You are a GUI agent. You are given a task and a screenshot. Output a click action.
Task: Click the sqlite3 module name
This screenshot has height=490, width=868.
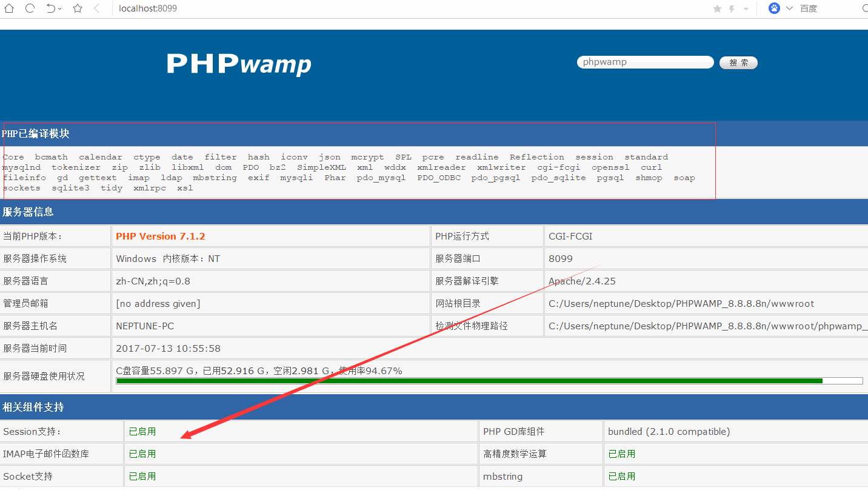70,188
